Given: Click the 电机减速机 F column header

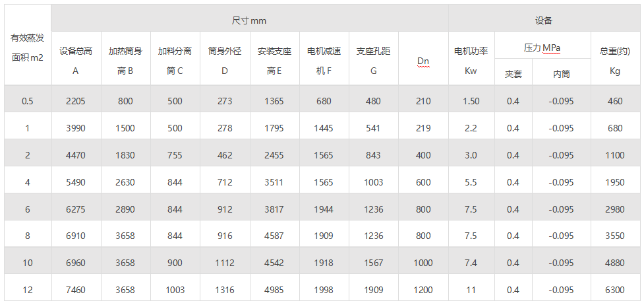Looking at the screenshot, I should [x=324, y=60].
